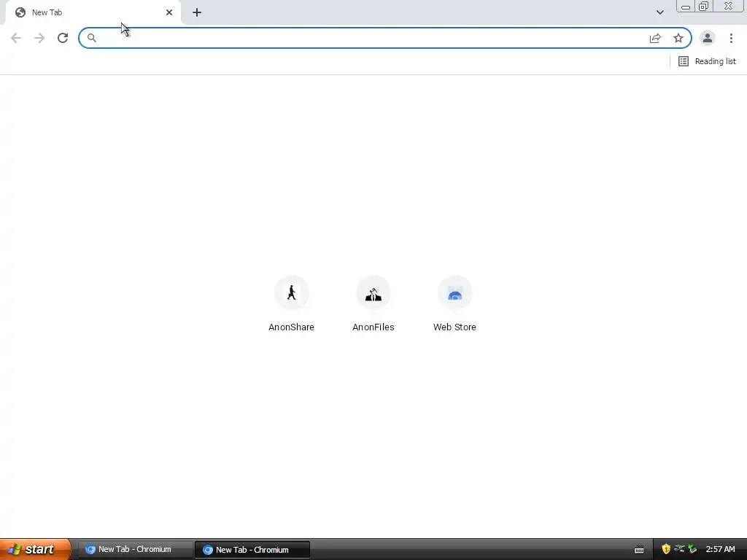Click the AnonShare label text
This screenshot has width=747, height=560.
point(292,327)
